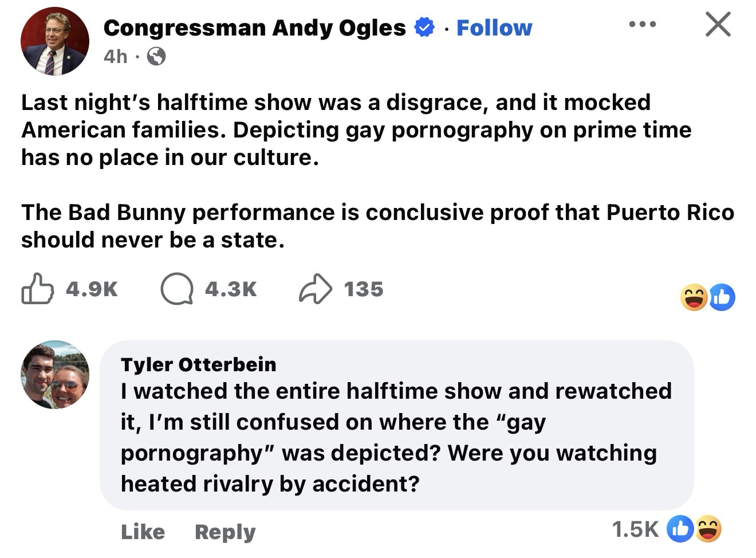The width and height of the screenshot is (756, 558).
Task: Like Tyler Otterbein's comment
Action: [x=143, y=532]
